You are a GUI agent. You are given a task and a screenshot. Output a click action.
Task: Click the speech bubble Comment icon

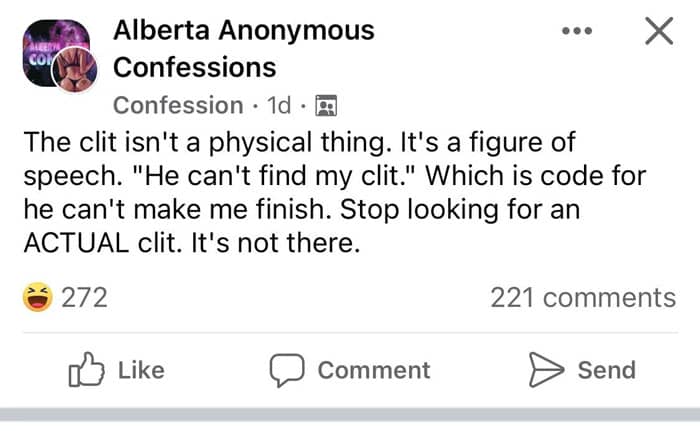[x=289, y=371]
